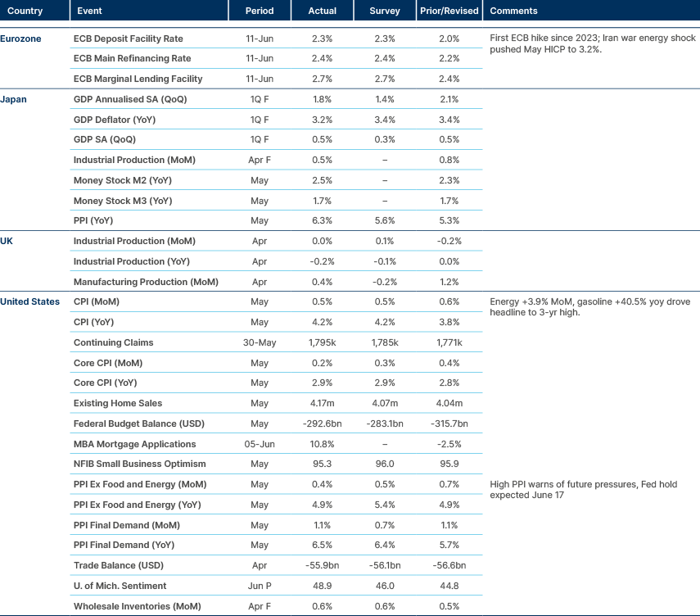Click the 05-Jun period cell
This screenshot has height=616, width=700.
tap(260, 444)
